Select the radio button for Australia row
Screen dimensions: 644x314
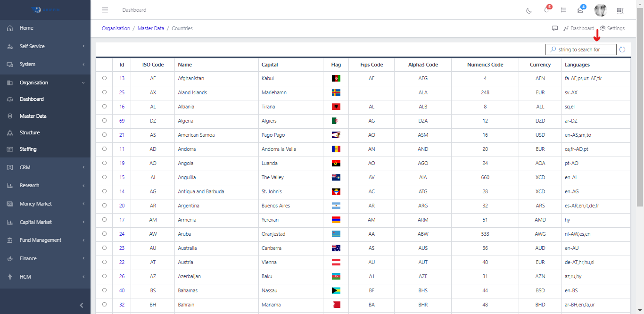pyautogui.click(x=104, y=248)
